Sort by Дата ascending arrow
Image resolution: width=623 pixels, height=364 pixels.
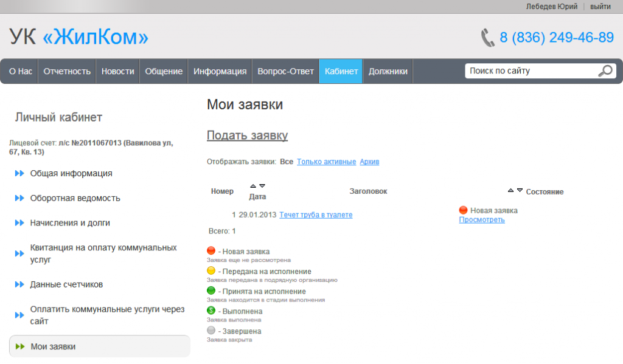253,186
